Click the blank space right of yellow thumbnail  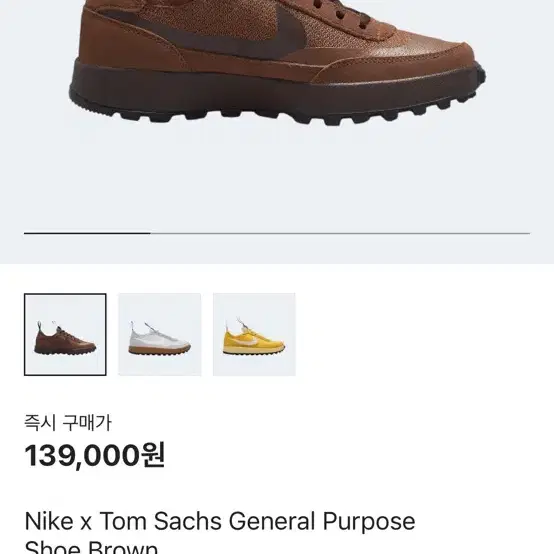[424, 334]
